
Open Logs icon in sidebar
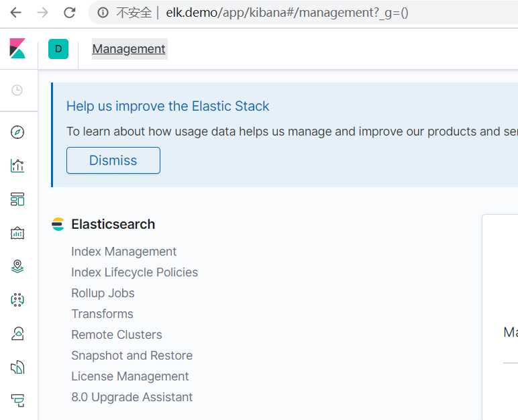point(17,367)
